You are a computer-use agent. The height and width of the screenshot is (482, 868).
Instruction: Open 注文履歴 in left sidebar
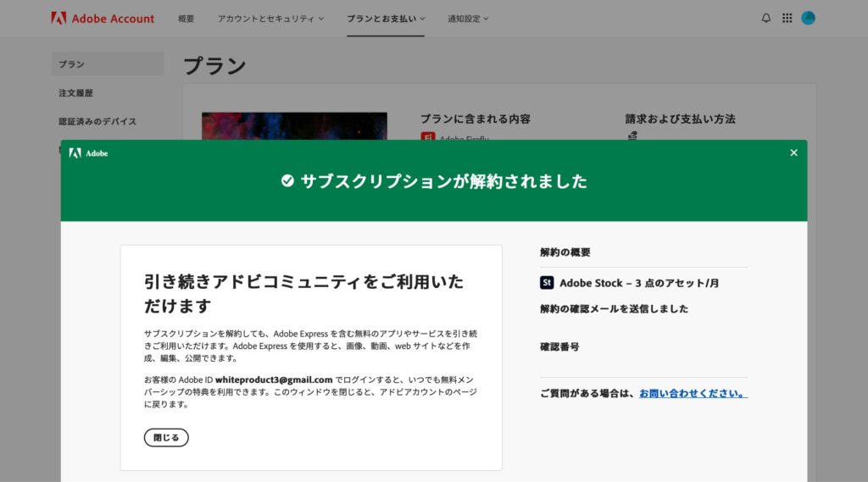point(75,93)
